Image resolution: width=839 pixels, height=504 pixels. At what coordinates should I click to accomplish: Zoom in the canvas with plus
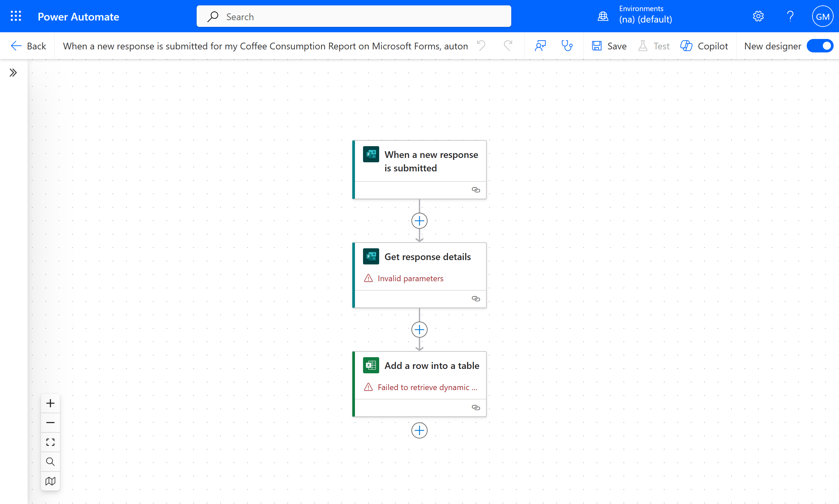point(50,403)
